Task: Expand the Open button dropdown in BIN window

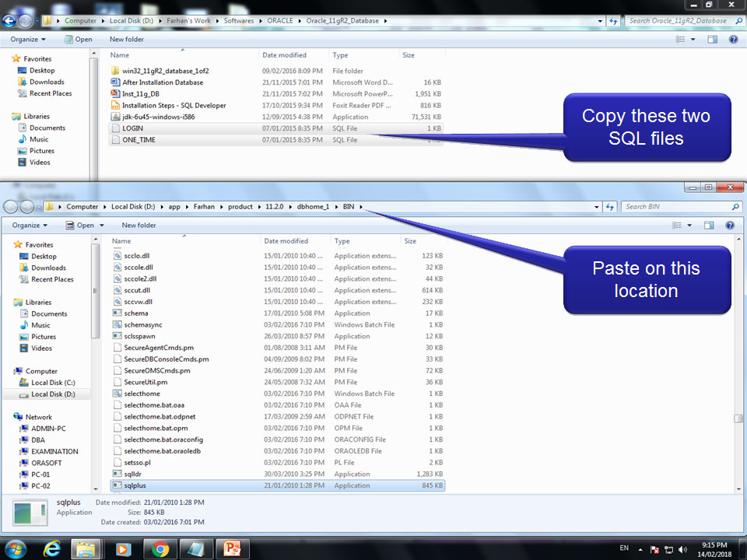Action: 101,226
